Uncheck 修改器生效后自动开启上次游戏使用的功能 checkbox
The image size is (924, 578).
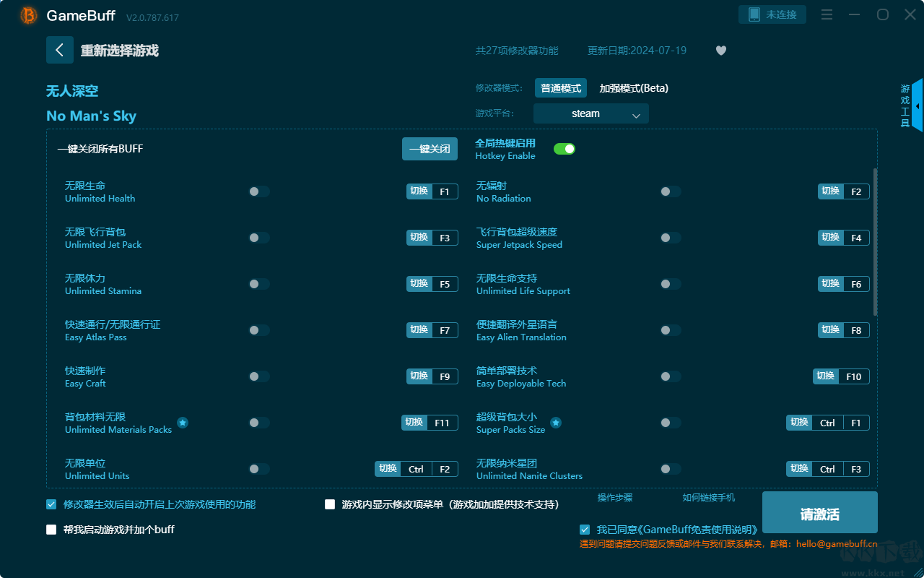point(51,504)
